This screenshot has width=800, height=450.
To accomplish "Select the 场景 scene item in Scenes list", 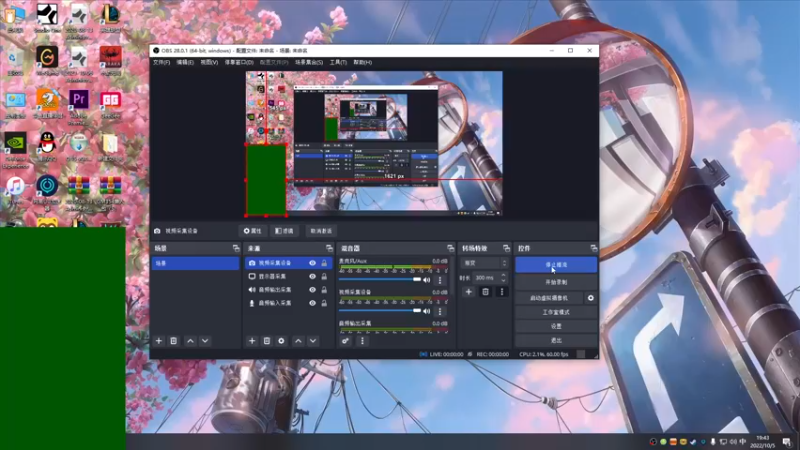I will (195, 263).
